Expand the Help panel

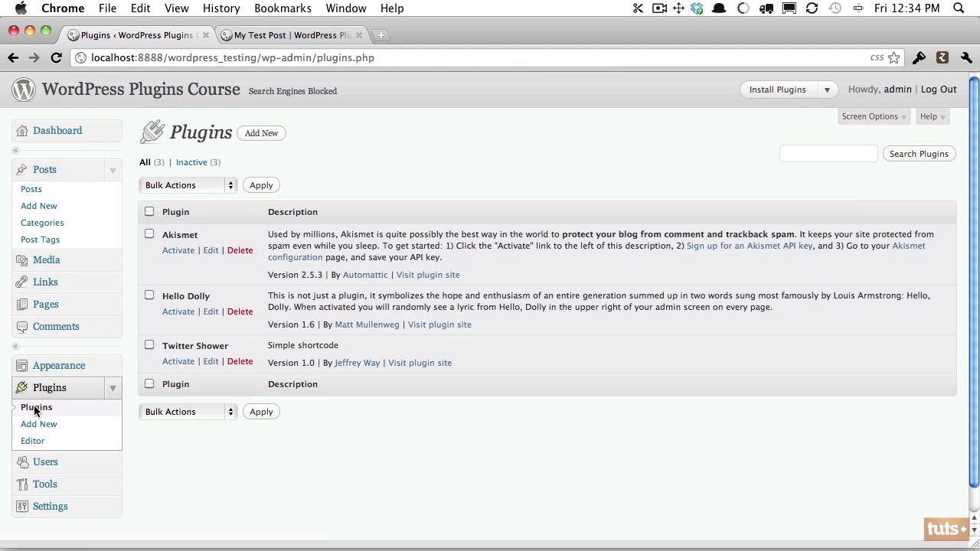point(933,117)
